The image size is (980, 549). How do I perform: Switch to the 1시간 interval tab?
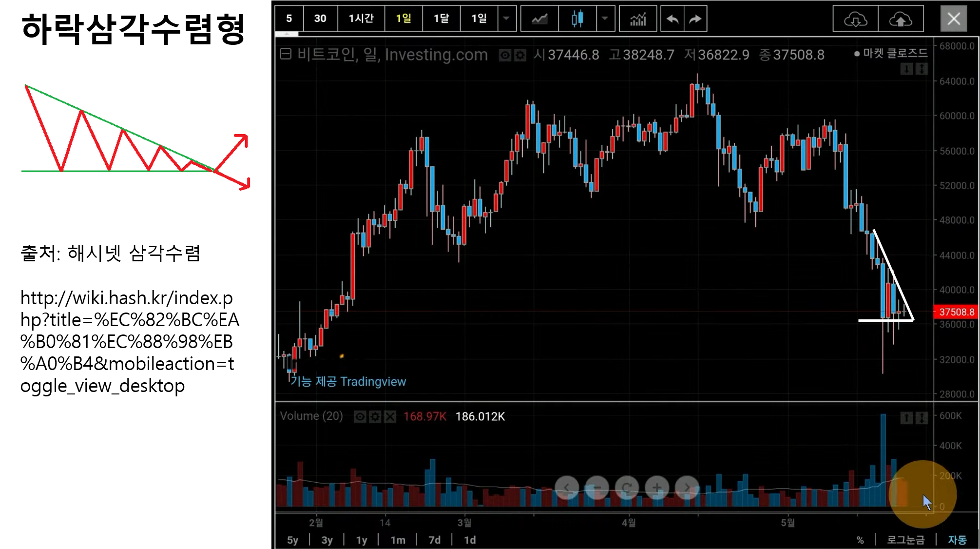coord(361,19)
